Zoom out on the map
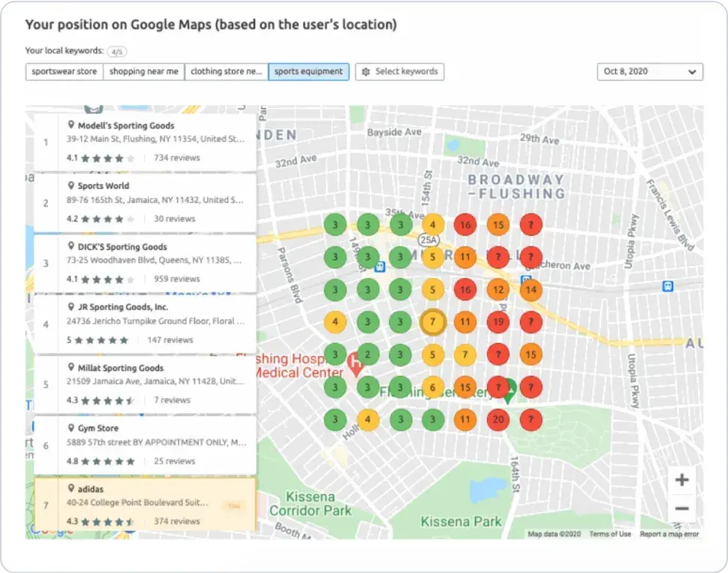 tap(681, 508)
